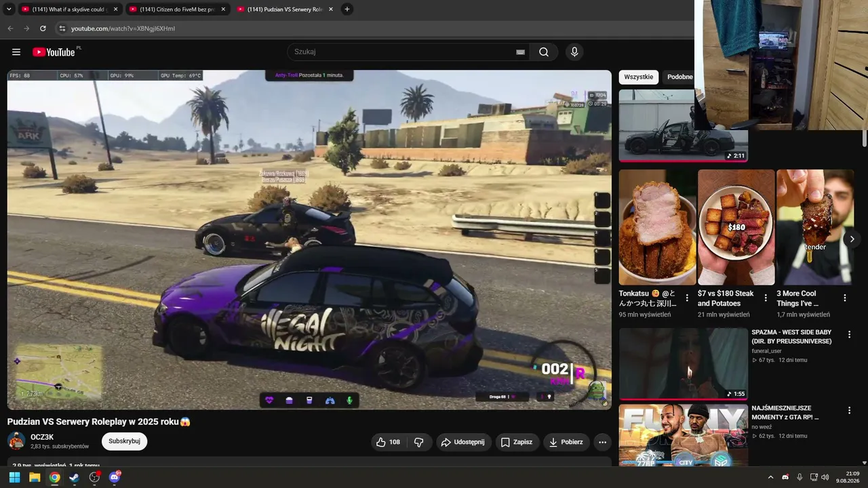868x488 pixels.
Task: Save video with the Zapisz button
Action: pyautogui.click(x=517, y=442)
